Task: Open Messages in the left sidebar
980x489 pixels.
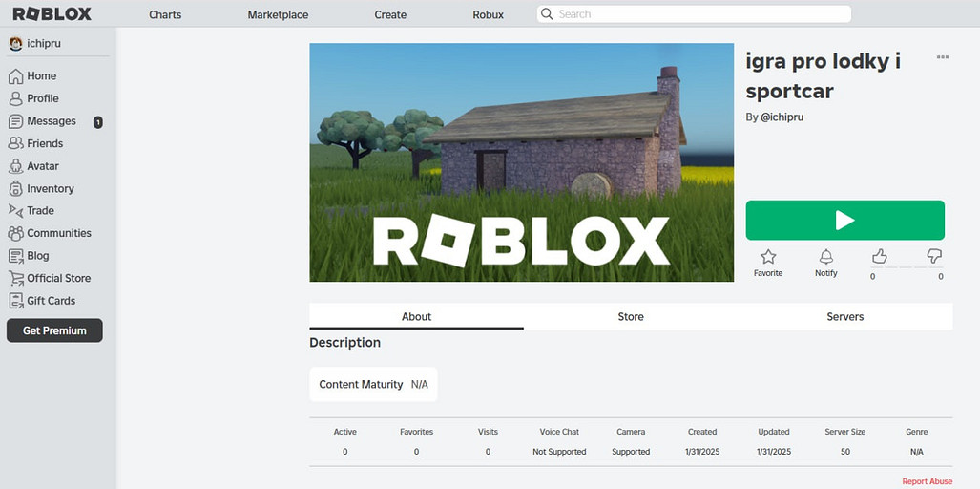Action: tap(51, 121)
